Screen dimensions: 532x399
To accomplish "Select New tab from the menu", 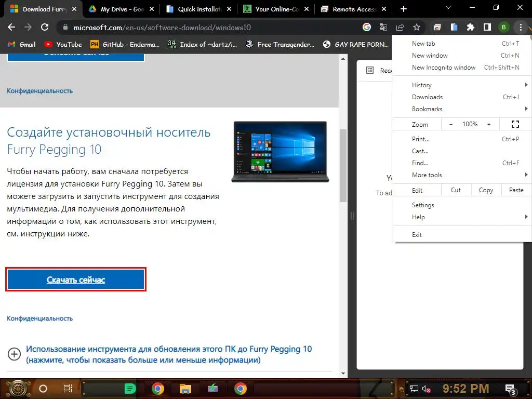I will pos(462,44).
